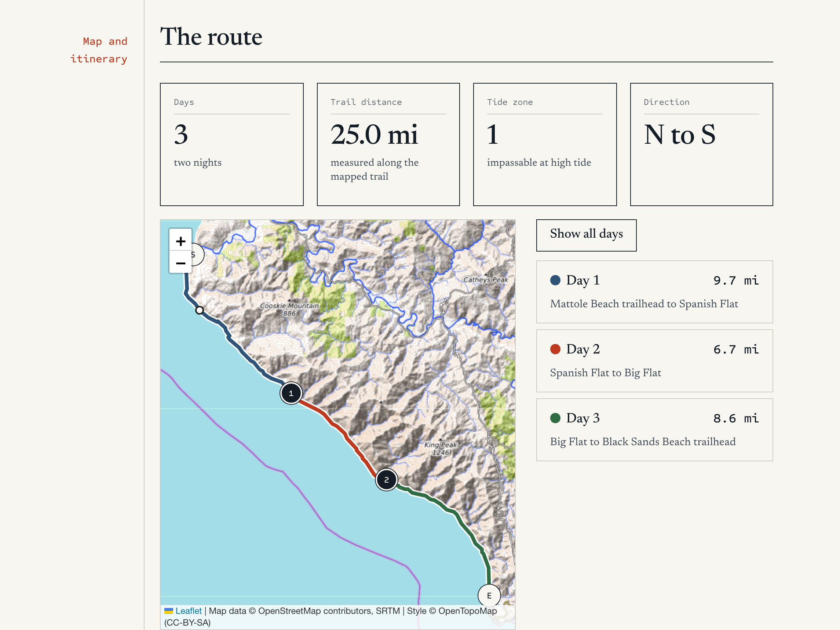Click the blue Day 1 color dot
This screenshot has height=630, width=840.
click(x=555, y=280)
